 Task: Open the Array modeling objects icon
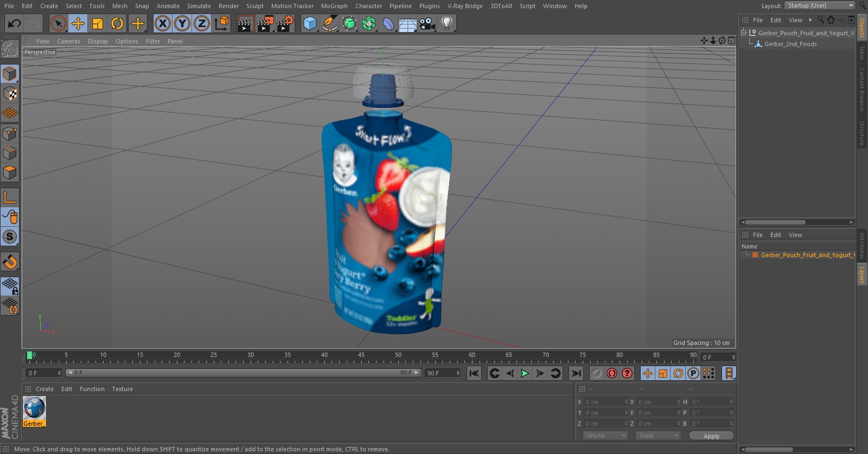(369, 23)
